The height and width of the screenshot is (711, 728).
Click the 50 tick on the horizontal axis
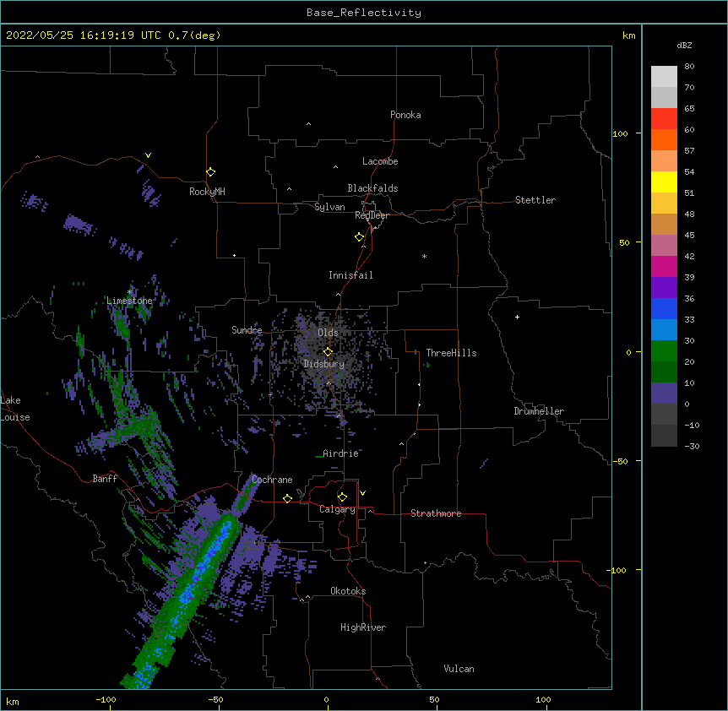434,699
